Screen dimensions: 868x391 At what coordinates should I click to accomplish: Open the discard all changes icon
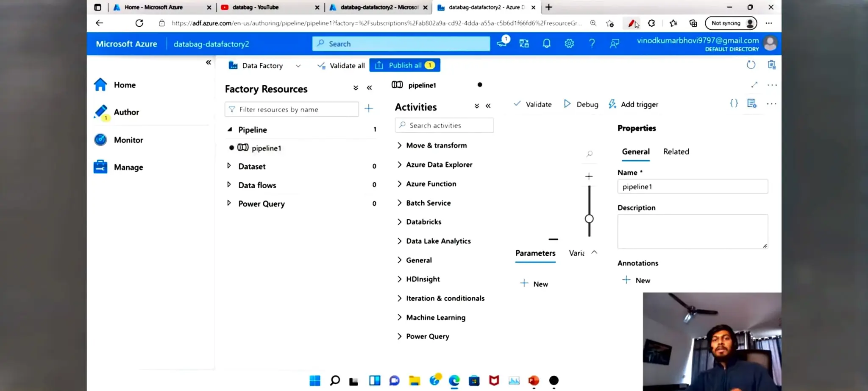pyautogui.click(x=772, y=65)
